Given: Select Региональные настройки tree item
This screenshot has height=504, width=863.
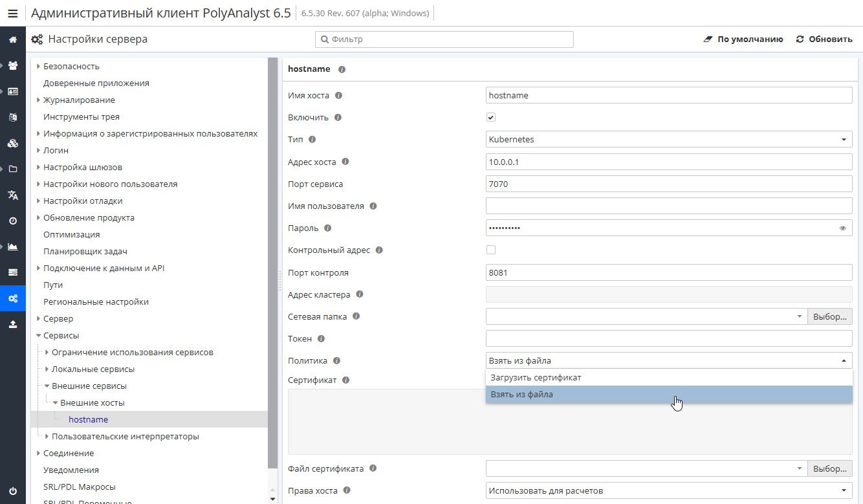Looking at the screenshot, I should pos(96,301).
